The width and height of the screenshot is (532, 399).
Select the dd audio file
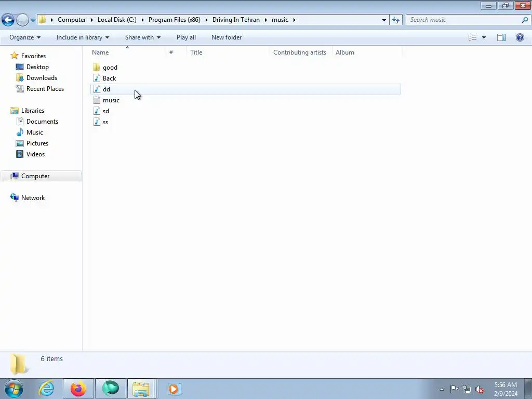246,89
